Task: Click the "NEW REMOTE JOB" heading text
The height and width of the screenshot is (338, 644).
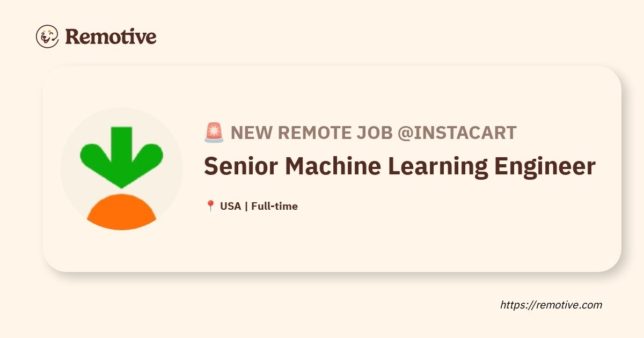Action: (x=312, y=133)
